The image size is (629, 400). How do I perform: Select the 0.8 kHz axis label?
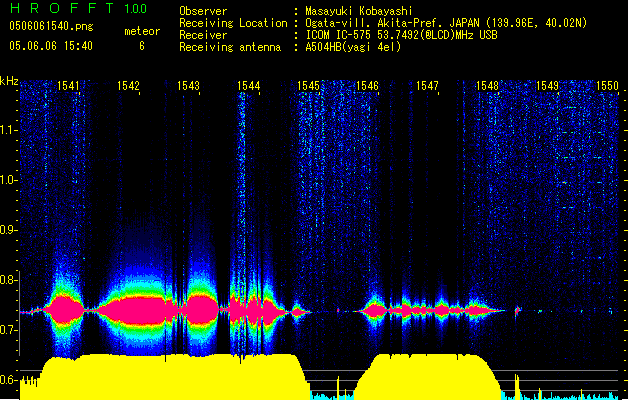pyautogui.click(x=10, y=280)
